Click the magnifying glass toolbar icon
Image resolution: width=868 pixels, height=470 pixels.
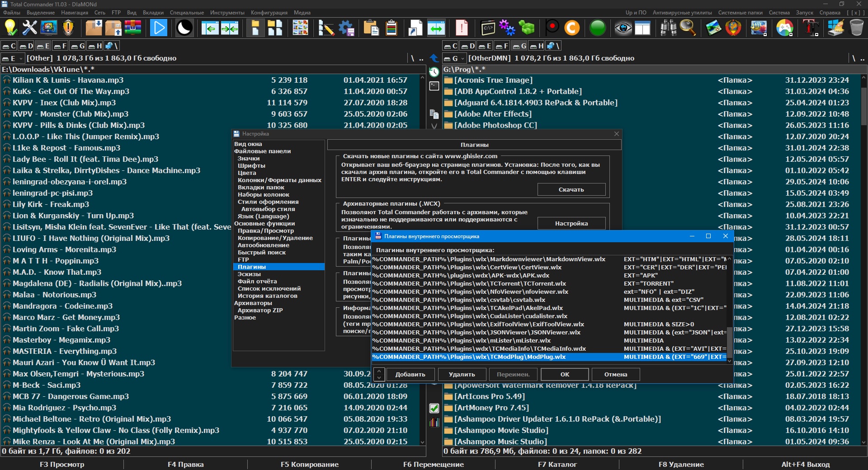[x=688, y=28]
